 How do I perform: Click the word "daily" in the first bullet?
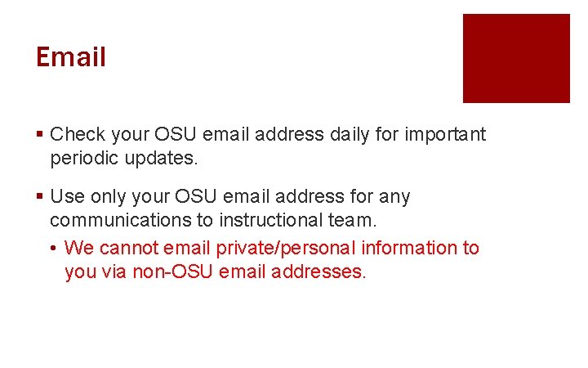click(x=350, y=135)
